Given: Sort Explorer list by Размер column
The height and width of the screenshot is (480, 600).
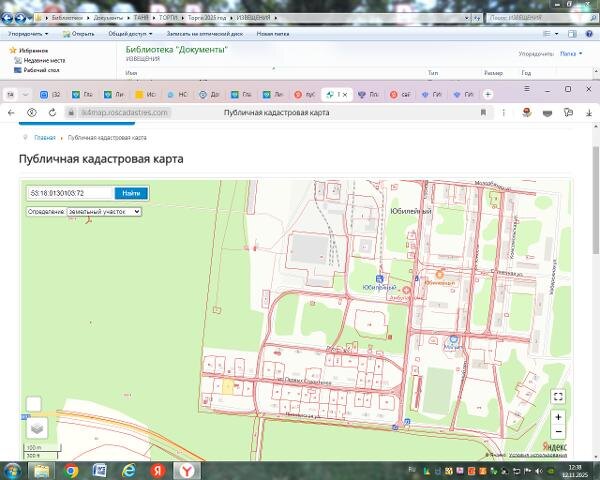Looking at the screenshot, I should pos(493,73).
